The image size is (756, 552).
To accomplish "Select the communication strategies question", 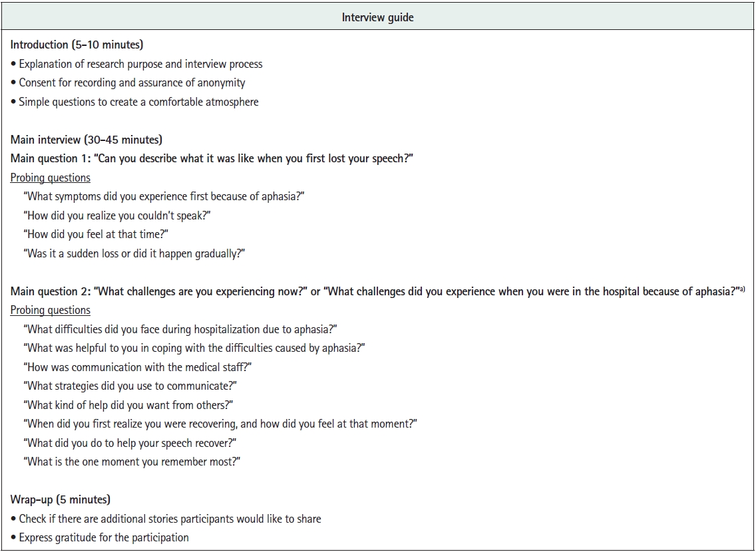I will coord(130,386).
